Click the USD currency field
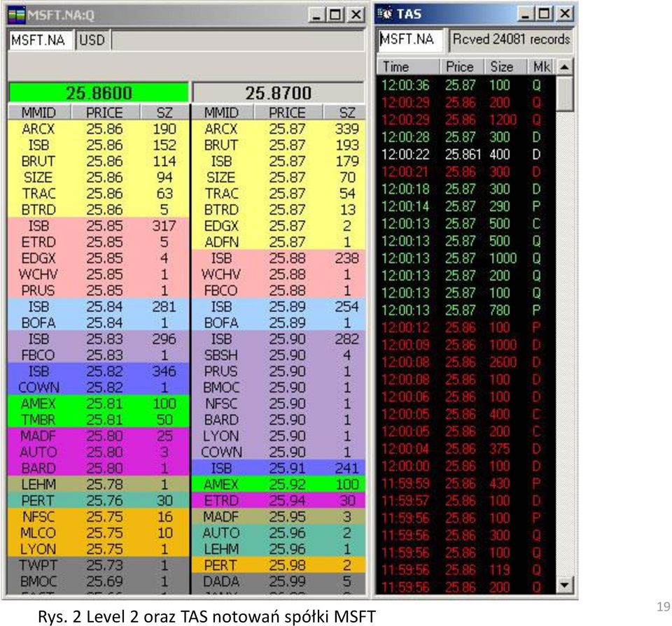Image resolution: width=672 pixels, height=626 pixels. pos(93,41)
